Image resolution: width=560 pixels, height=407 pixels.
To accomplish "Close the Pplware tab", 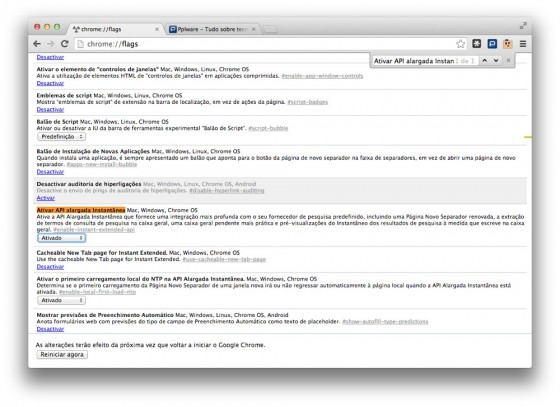I will tap(254, 29).
